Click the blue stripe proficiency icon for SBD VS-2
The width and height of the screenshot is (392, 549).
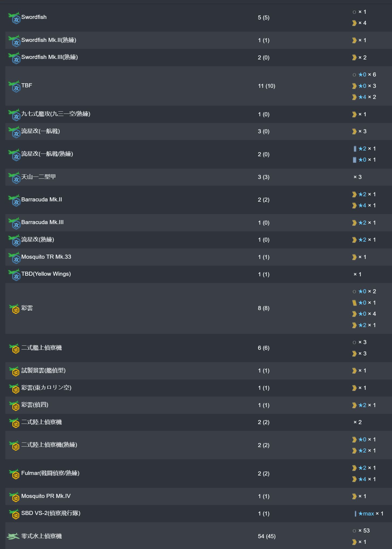355,514
